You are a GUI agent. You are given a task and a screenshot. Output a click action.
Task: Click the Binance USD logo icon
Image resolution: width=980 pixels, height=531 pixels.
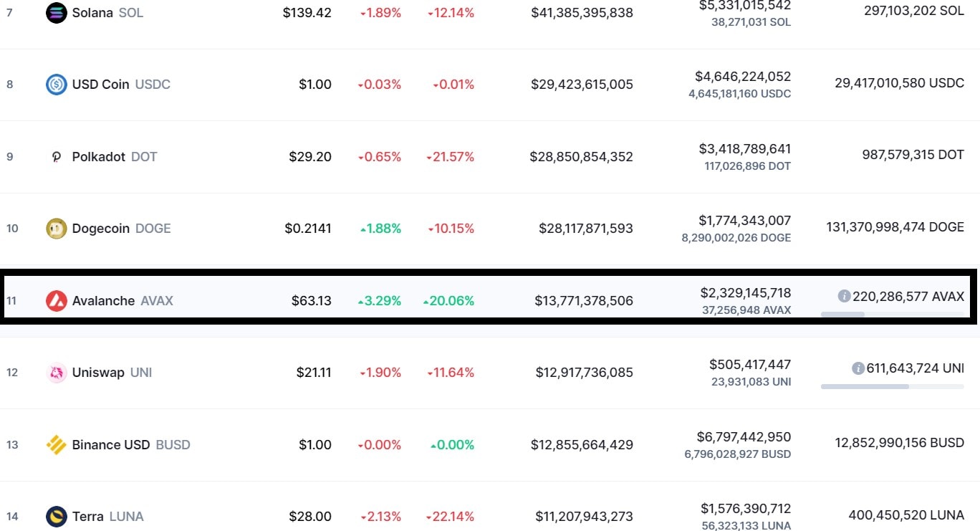click(57, 445)
